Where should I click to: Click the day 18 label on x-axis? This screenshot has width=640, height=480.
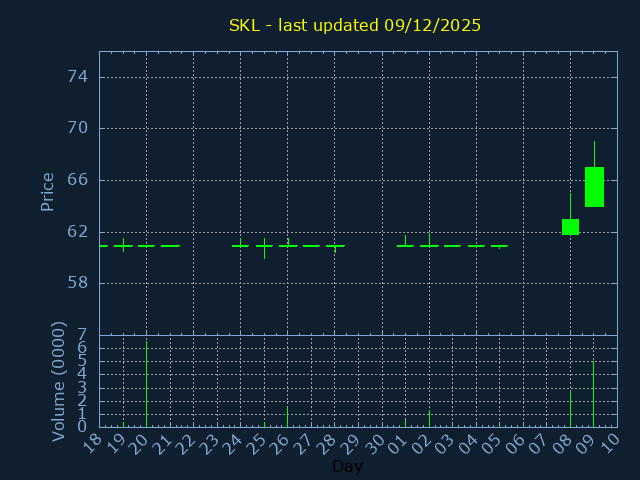[94, 443]
